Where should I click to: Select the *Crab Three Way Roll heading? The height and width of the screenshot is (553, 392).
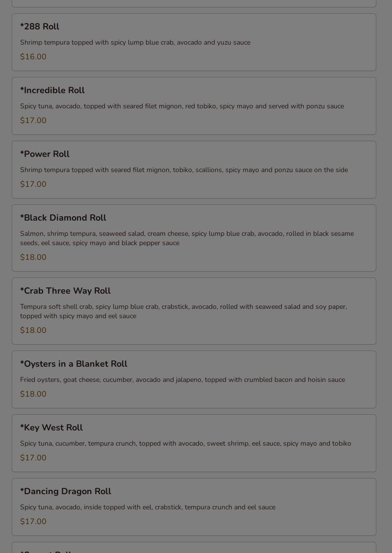(x=65, y=291)
